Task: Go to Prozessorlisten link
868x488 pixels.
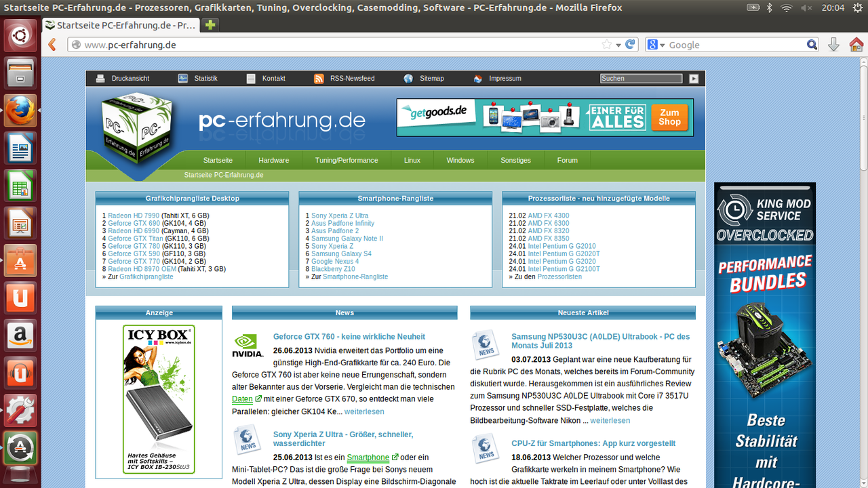Action: 559,277
